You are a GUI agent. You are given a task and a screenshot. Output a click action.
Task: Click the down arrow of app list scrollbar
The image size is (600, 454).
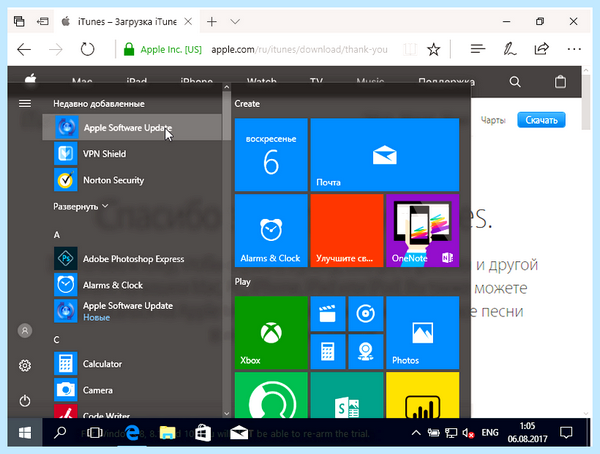tap(227, 413)
